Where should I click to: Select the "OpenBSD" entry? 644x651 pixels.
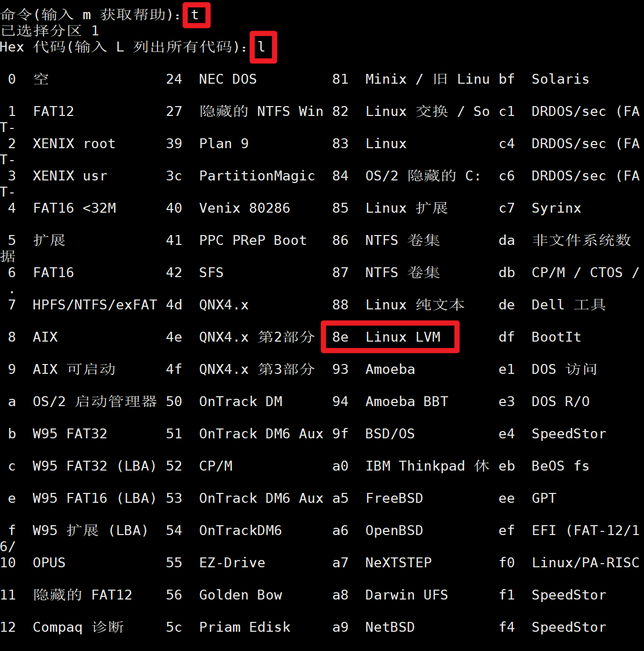click(x=395, y=530)
